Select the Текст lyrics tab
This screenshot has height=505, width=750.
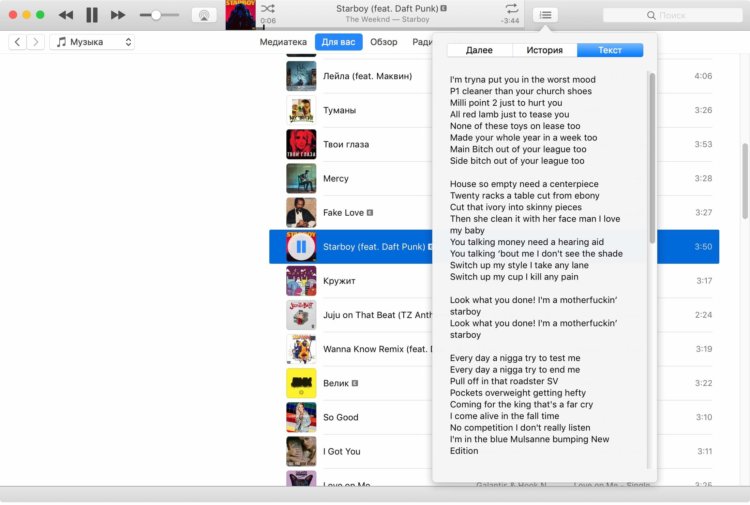pos(610,50)
